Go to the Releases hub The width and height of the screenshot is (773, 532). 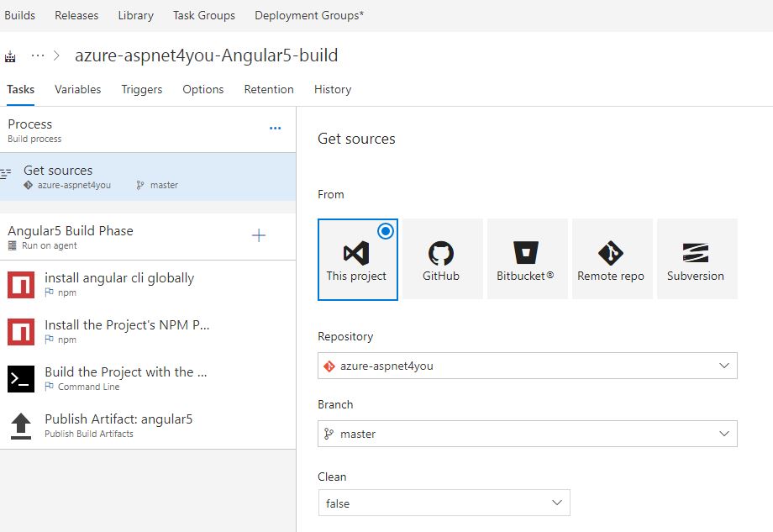tap(76, 15)
